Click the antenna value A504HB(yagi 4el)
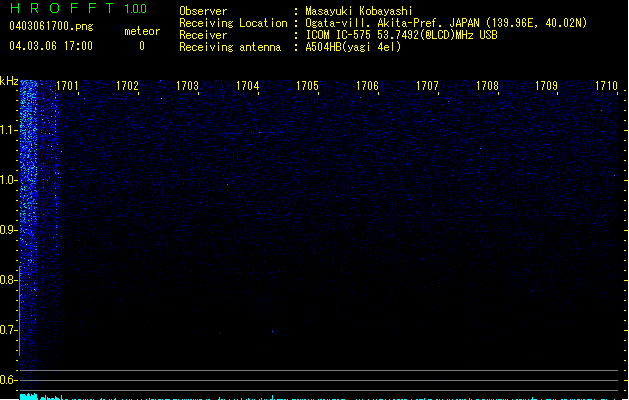Image resolution: width=629 pixels, height=400 pixels. 353,47
